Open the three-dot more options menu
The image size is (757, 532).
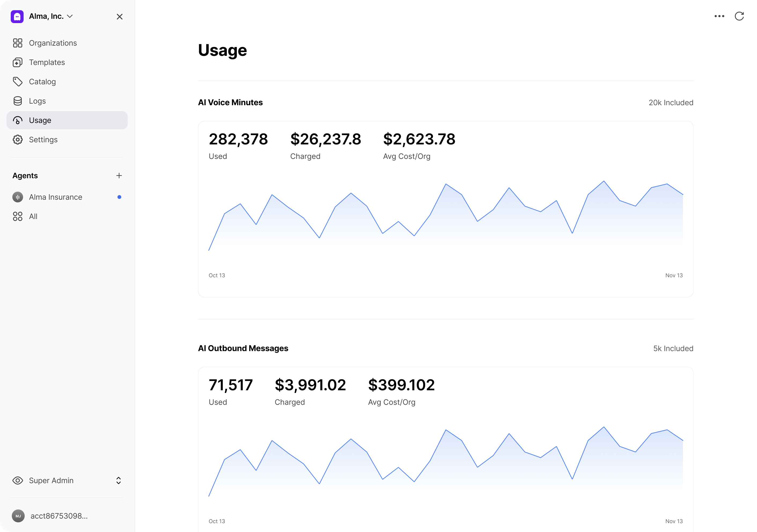tap(719, 16)
